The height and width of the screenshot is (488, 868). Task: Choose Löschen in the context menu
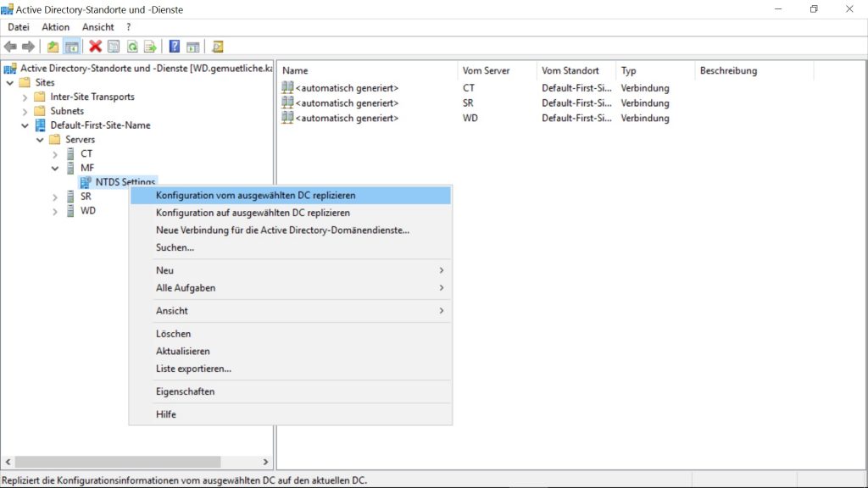(x=291, y=334)
